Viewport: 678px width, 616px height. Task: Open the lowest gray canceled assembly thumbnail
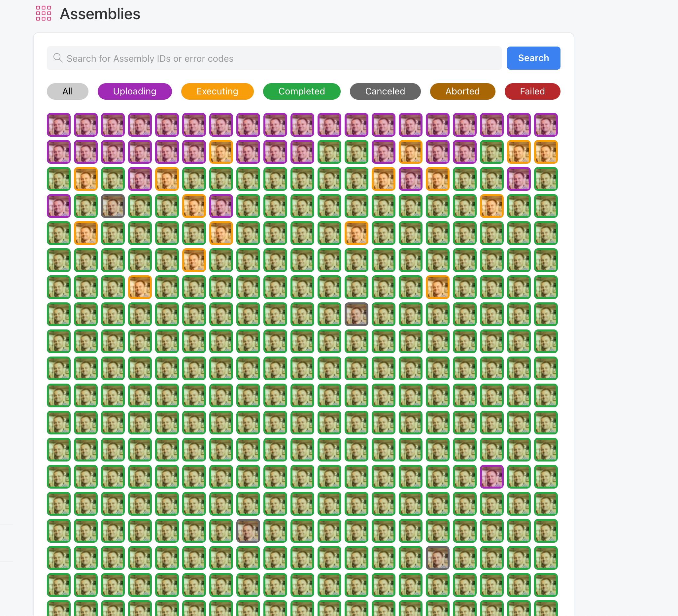437,558
